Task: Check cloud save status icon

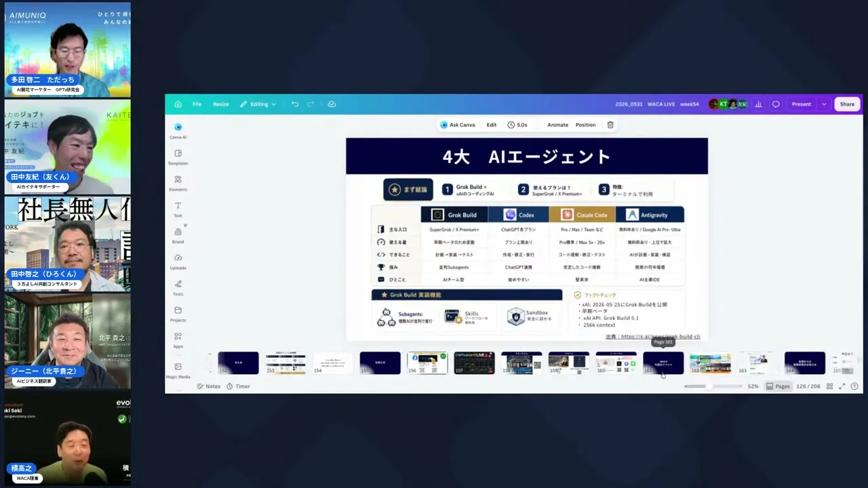Action: tap(332, 104)
